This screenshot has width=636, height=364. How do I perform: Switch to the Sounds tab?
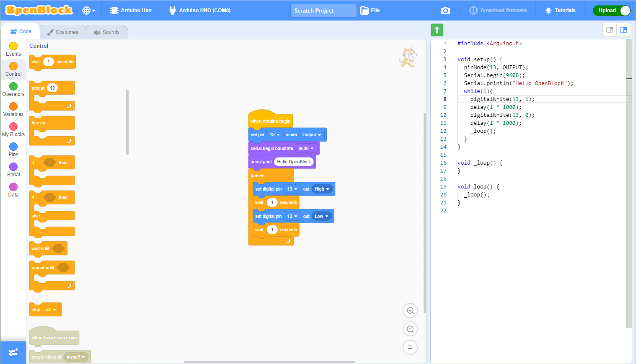107,32
